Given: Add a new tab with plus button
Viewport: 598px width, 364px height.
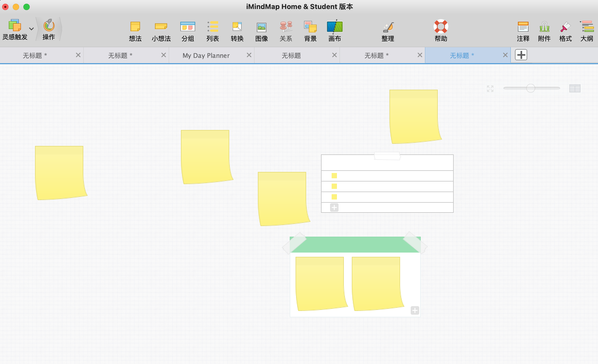Looking at the screenshot, I should [521, 55].
